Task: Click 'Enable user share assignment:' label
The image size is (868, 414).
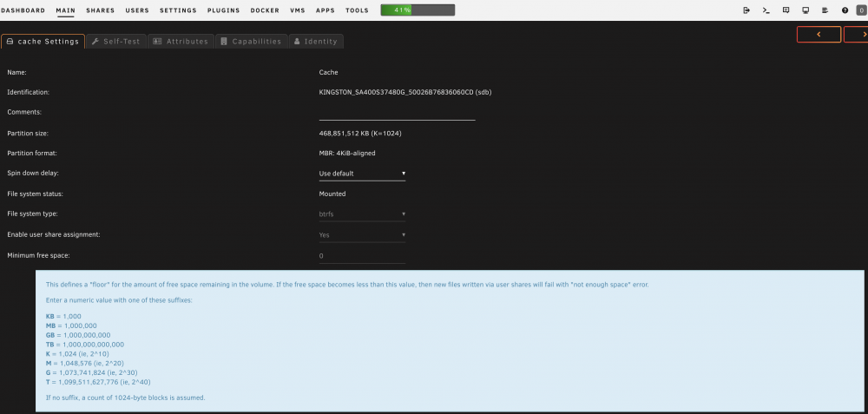Action: pos(54,234)
